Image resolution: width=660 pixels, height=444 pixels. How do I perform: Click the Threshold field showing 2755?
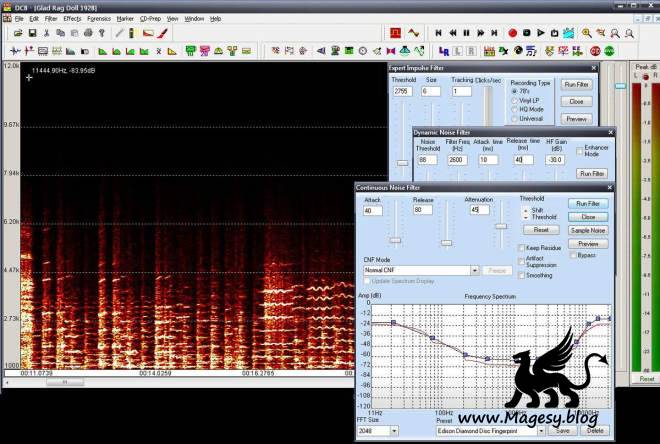(x=403, y=91)
